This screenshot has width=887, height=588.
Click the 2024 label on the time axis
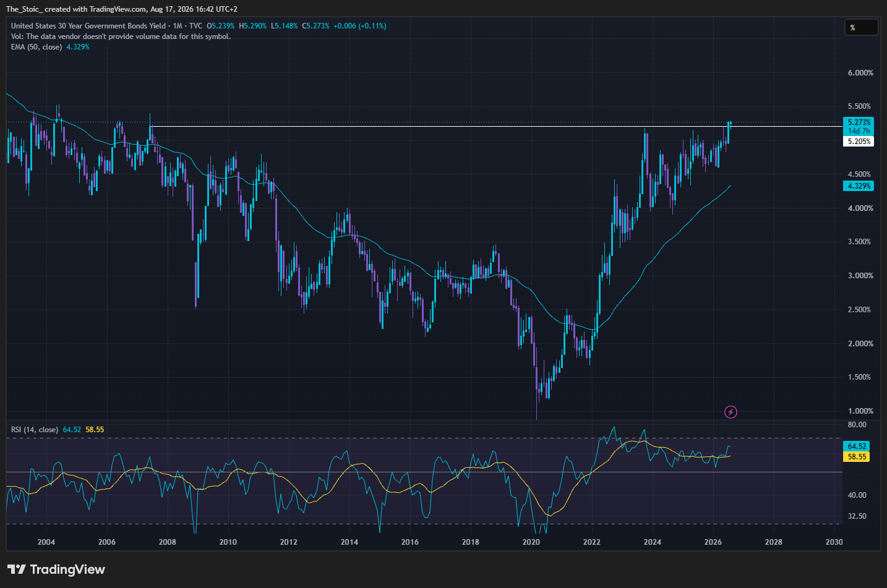point(653,542)
